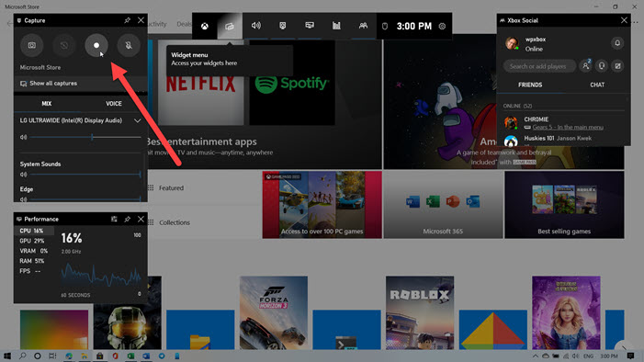
Task: Toggle the Performance widget monitor icon in Game Bar
Action: [x=310, y=26]
